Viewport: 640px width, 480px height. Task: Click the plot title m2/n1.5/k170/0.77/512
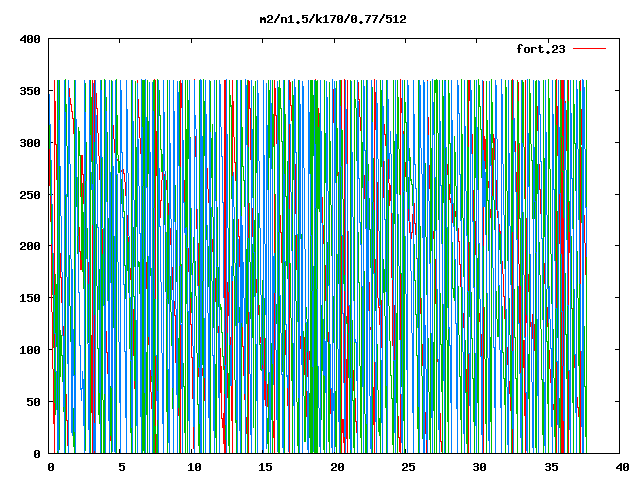333,19
